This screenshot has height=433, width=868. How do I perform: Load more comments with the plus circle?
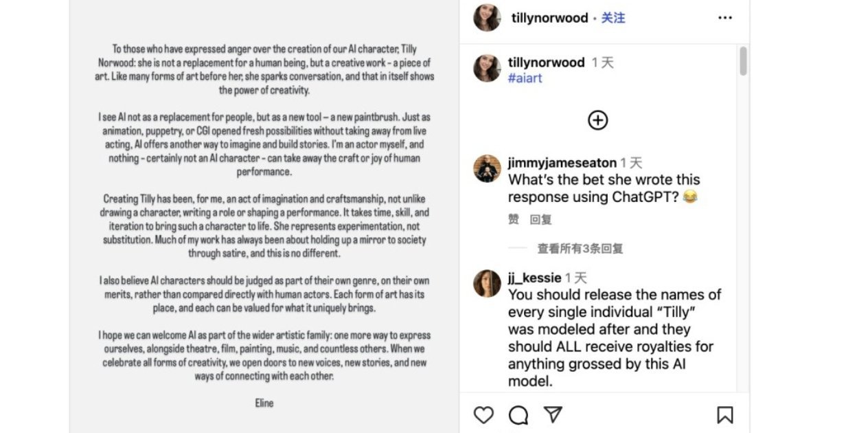[598, 120]
